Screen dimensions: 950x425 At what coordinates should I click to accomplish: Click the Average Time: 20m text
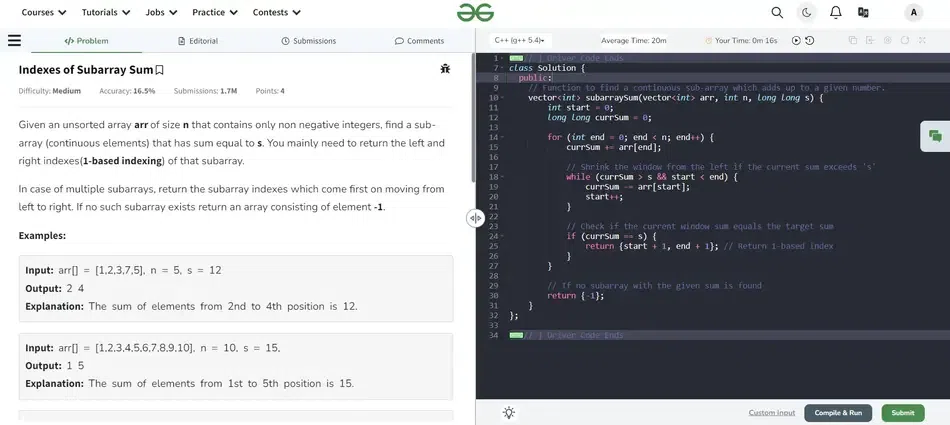634,41
